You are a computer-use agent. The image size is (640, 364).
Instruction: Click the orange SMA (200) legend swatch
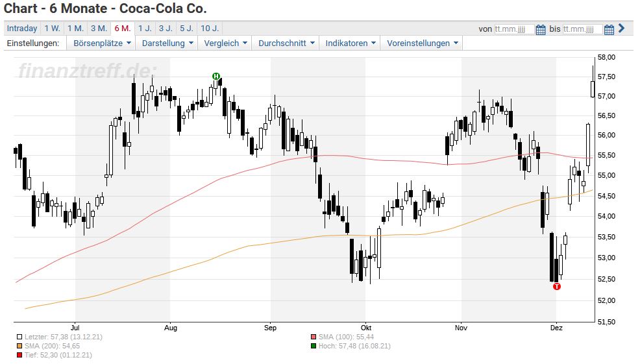click(19, 346)
